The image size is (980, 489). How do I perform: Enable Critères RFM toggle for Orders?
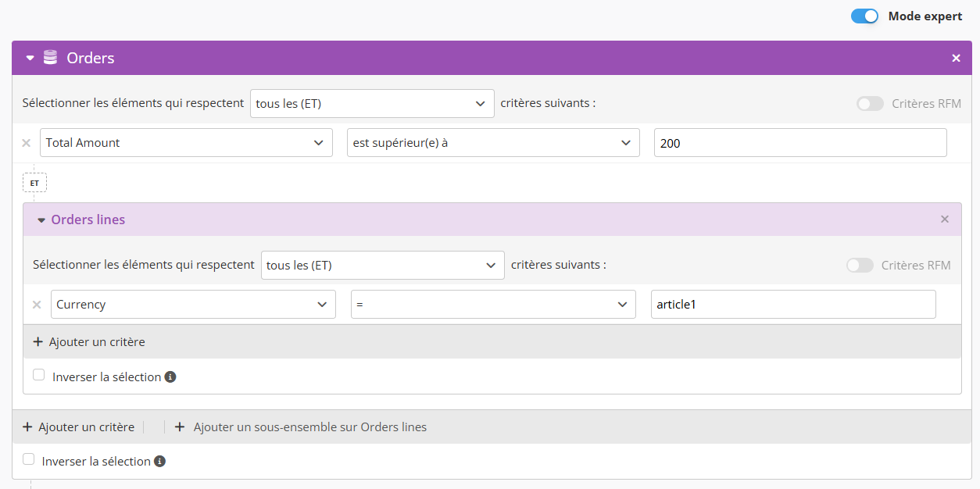pos(870,104)
